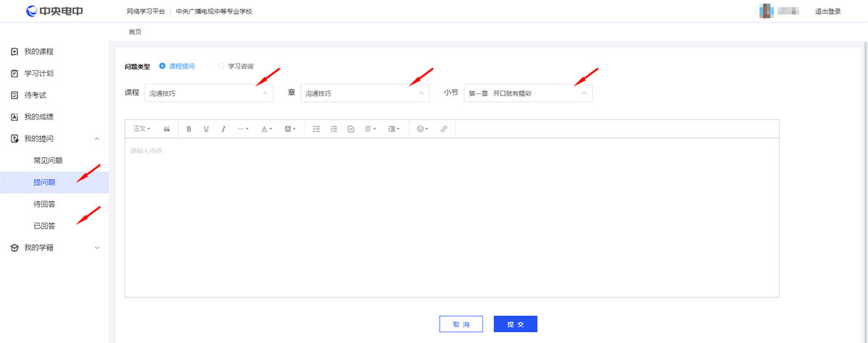
Task: Insert a numbered list
Action: (333, 129)
